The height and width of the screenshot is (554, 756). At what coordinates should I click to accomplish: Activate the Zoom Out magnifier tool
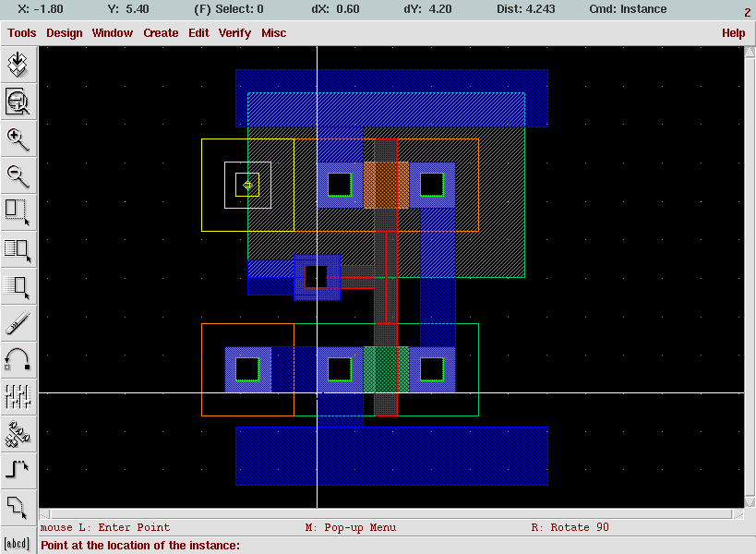[18, 175]
